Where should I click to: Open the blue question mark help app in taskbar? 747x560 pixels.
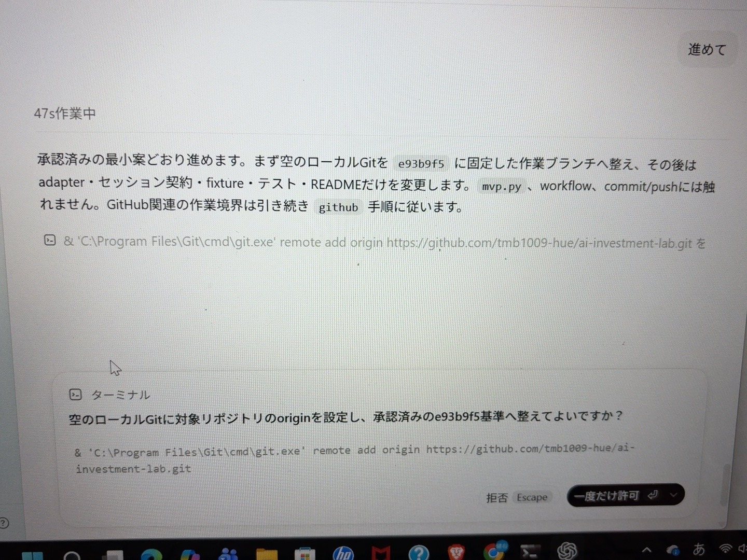point(419,552)
